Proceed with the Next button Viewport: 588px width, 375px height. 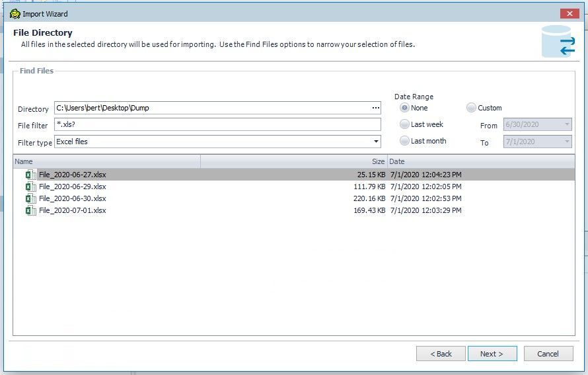tap(492, 354)
